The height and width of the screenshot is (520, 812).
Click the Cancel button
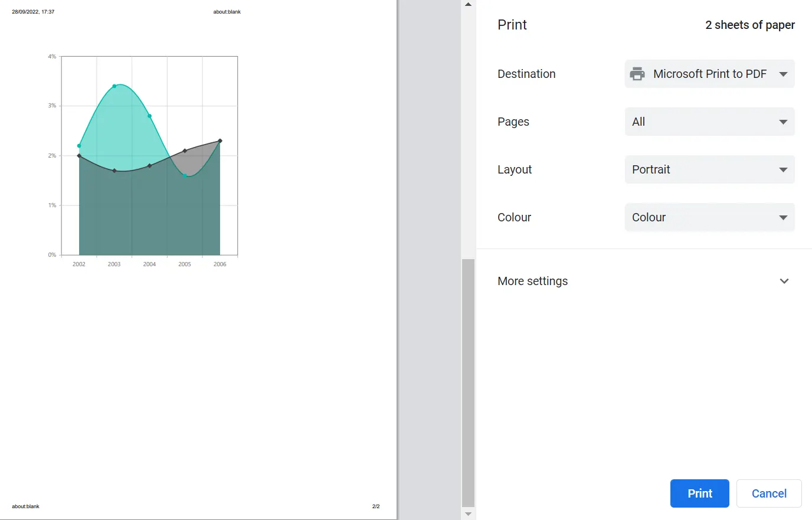[x=769, y=493]
